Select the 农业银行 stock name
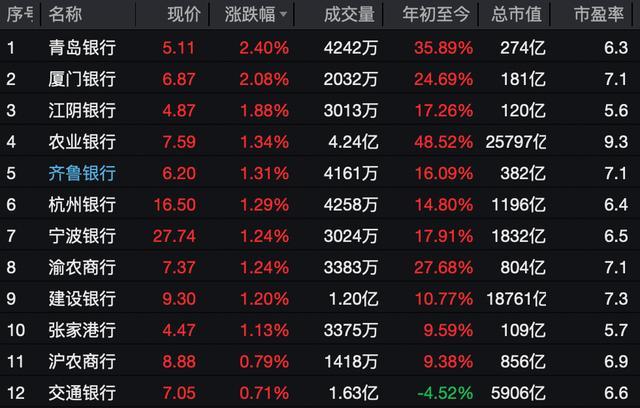Viewport: 640px width, 408px height. coord(82,141)
